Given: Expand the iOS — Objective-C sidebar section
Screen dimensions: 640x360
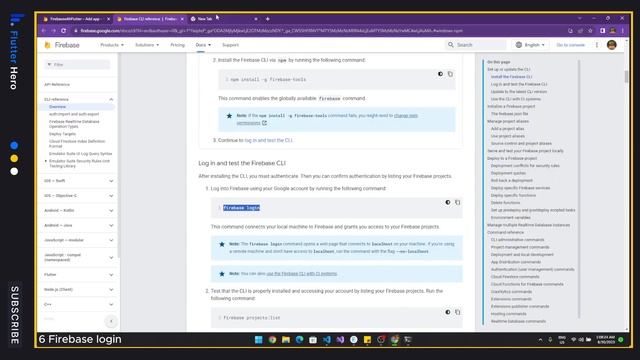Looking at the screenshot, I should click(x=111, y=196).
